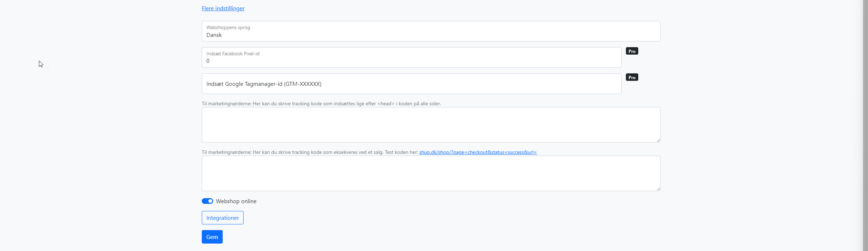
Task: Open the Integrationer button
Action: click(222, 218)
